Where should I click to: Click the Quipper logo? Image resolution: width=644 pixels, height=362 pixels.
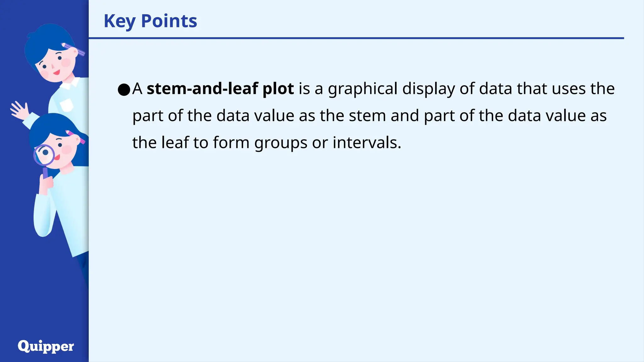coord(46,346)
